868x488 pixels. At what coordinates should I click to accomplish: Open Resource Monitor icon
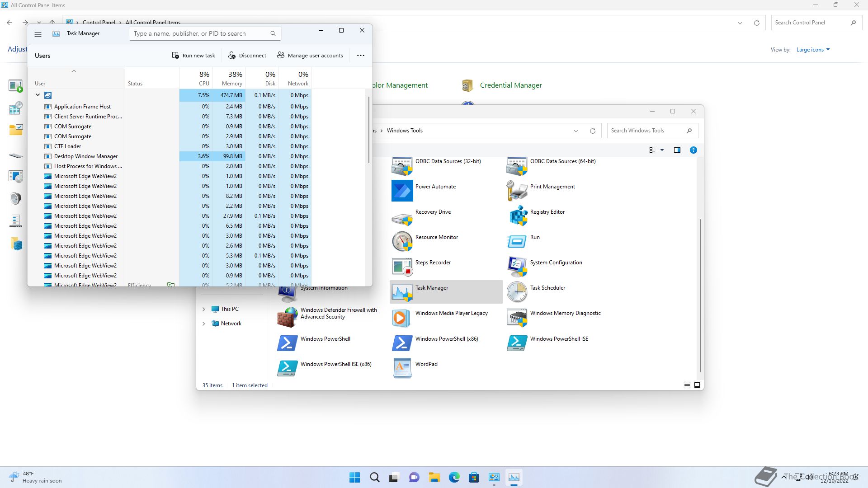pos(402,241)
